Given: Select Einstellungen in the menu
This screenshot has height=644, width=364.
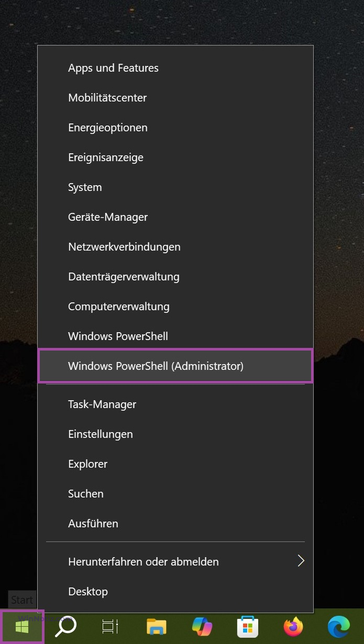Looking at the screenshot, I should coord(175,434).
